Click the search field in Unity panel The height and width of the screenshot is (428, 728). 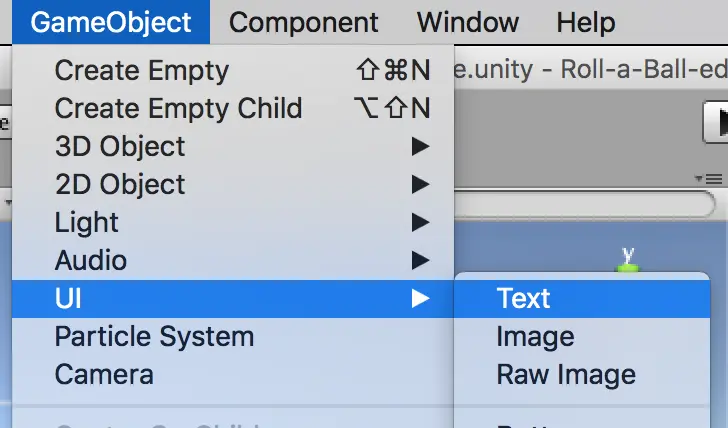point(585,204)
